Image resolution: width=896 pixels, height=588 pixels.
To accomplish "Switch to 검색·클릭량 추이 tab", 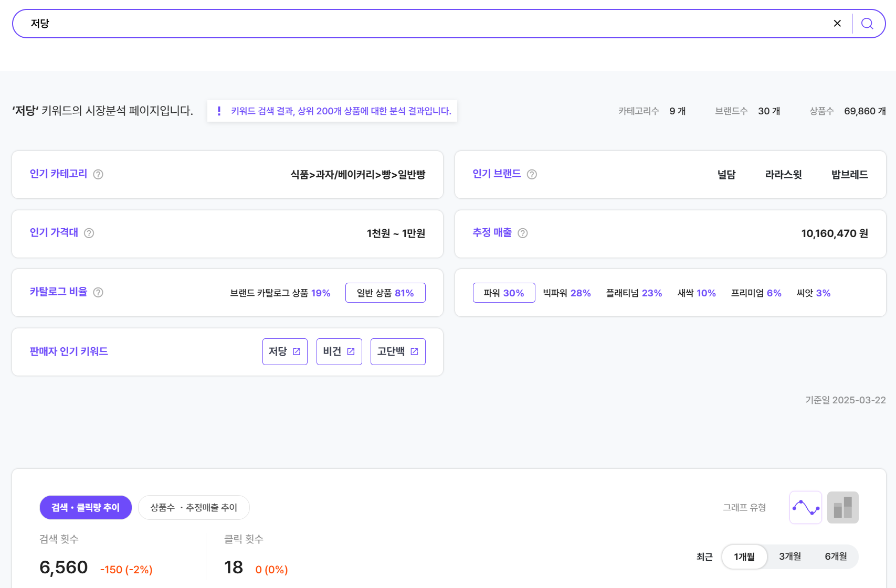I will 86,507.
